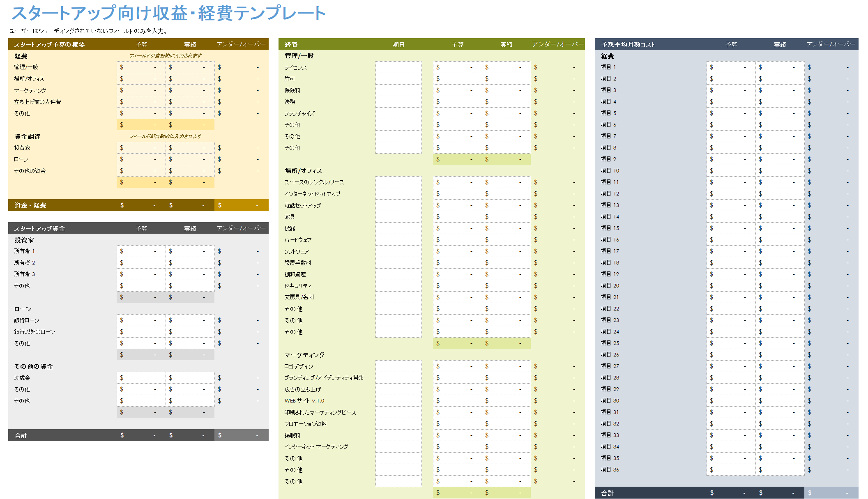
Task: Select the スタートアップ予算の概要 header
Action: [x=49, y=44]
